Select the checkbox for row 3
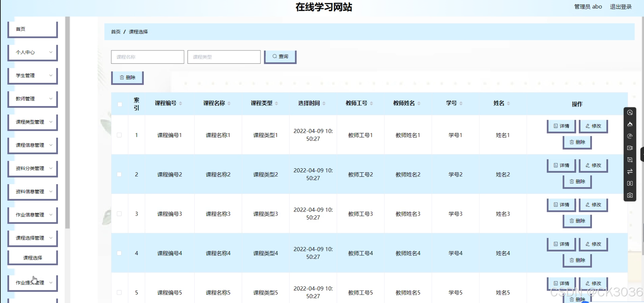 tap(119, 214)
